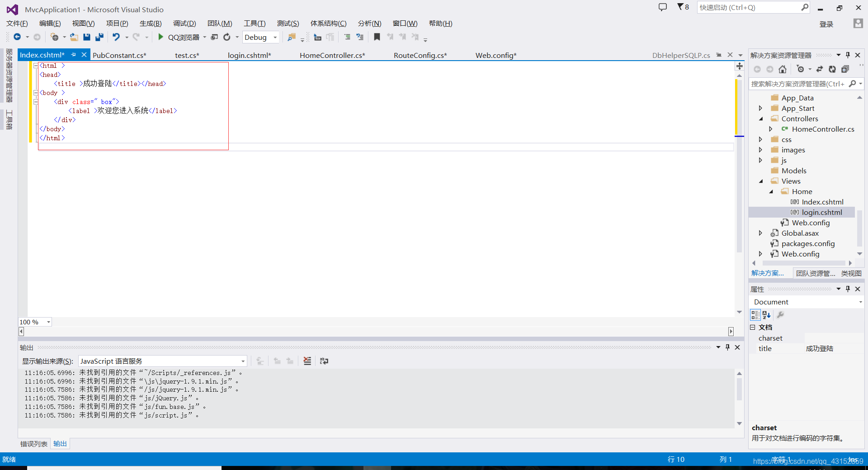Select packages.config in Solution Explorer
868x470 pixels.
point(808,244)
